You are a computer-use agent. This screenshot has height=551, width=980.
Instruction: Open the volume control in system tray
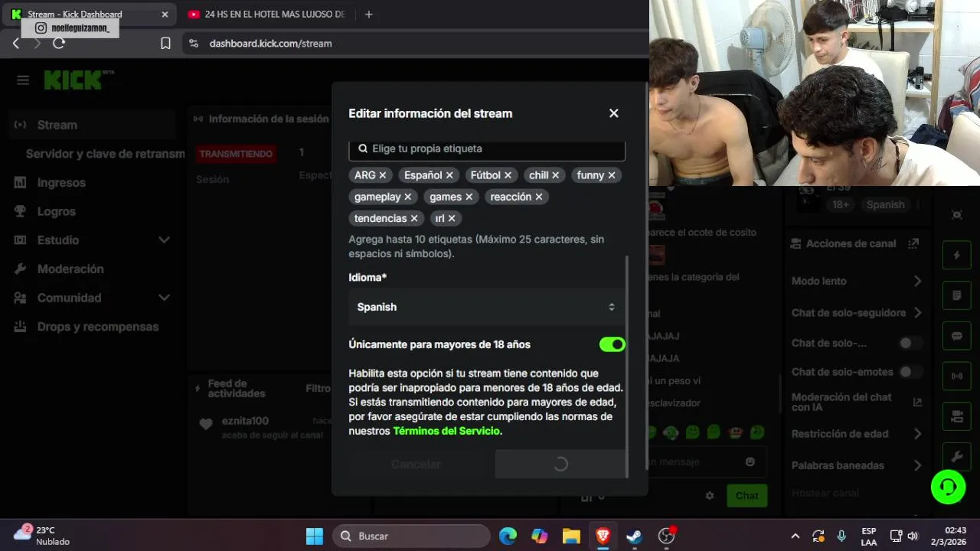913,536
